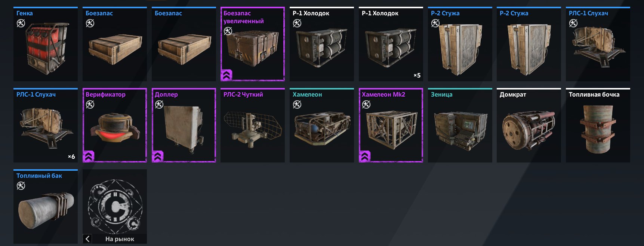Open На рынок market button
This screenshot has width=644, height=246.
tap(120, 239)
